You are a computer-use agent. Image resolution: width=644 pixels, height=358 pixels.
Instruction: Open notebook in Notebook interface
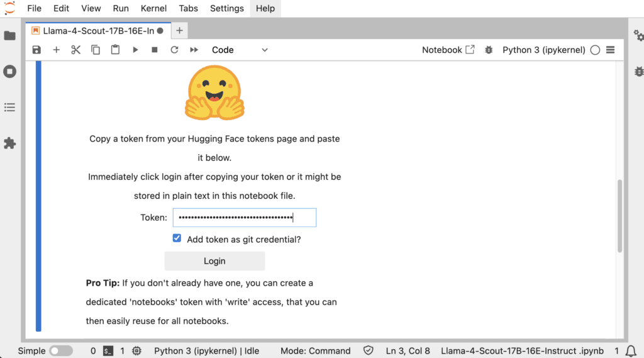click(x=448, y=50)
